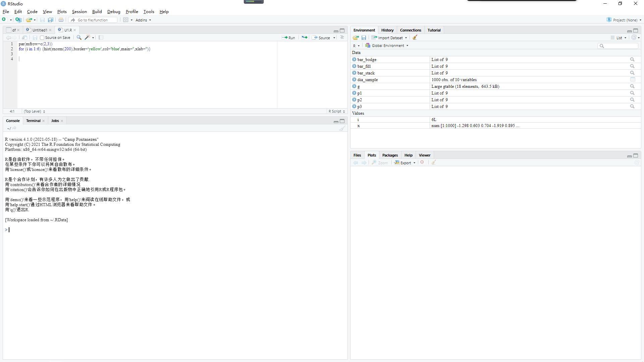Expand the bar_fill object details
Screen dimensions: 644x362
[354, 66]
